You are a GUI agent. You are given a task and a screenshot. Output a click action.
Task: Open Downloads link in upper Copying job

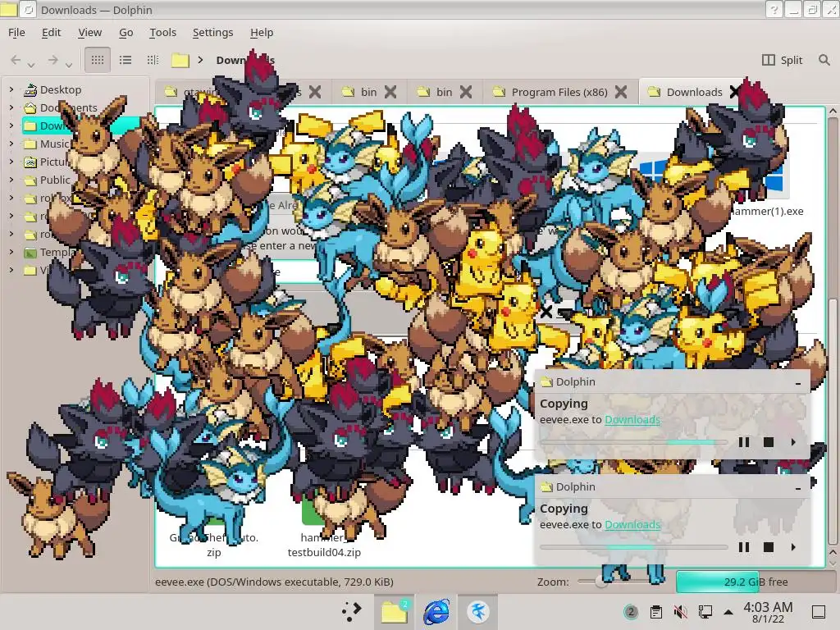pos(632,419)
